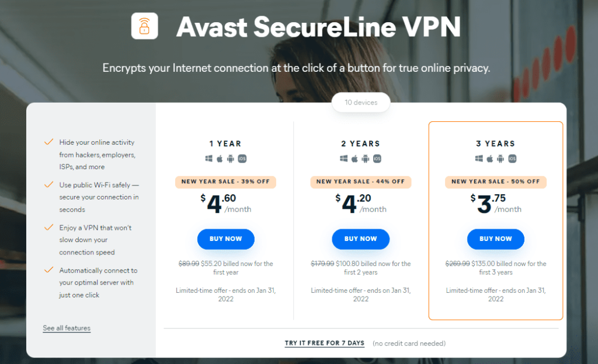598x364 pixels.
Task: Click the iOS icon under 3 Years plan
Action: point(512,159)
